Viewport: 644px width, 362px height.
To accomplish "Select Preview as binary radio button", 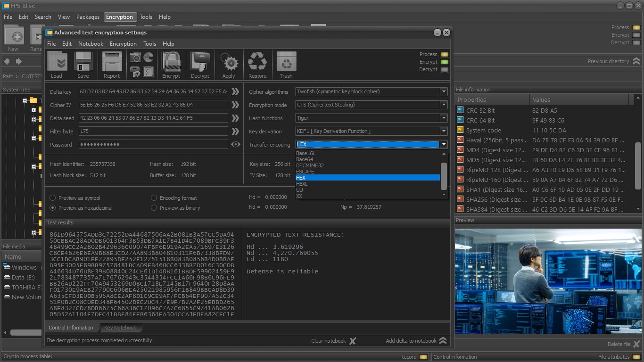I will tap(154, 208).
